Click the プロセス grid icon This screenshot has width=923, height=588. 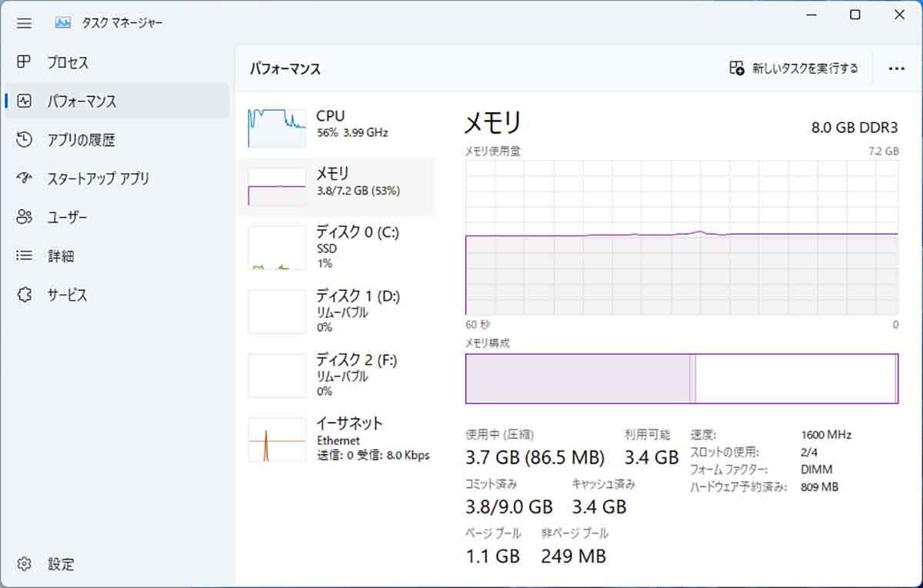(24, 62)
